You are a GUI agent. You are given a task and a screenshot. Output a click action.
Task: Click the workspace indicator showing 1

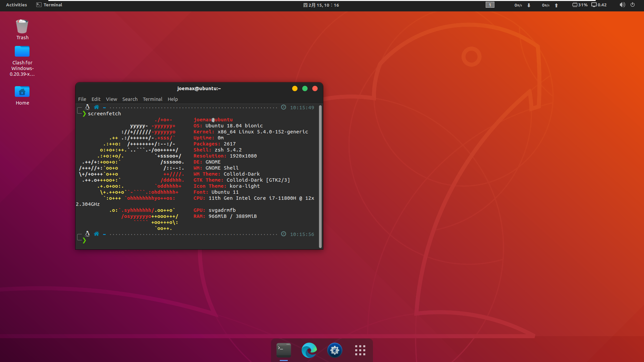click(490, 5)
